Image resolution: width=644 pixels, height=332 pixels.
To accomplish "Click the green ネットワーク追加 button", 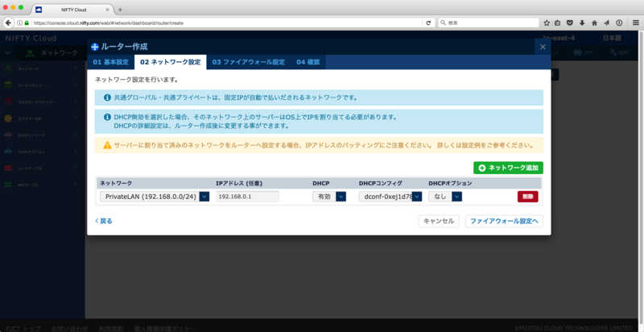I will click(x=508, y=168).
